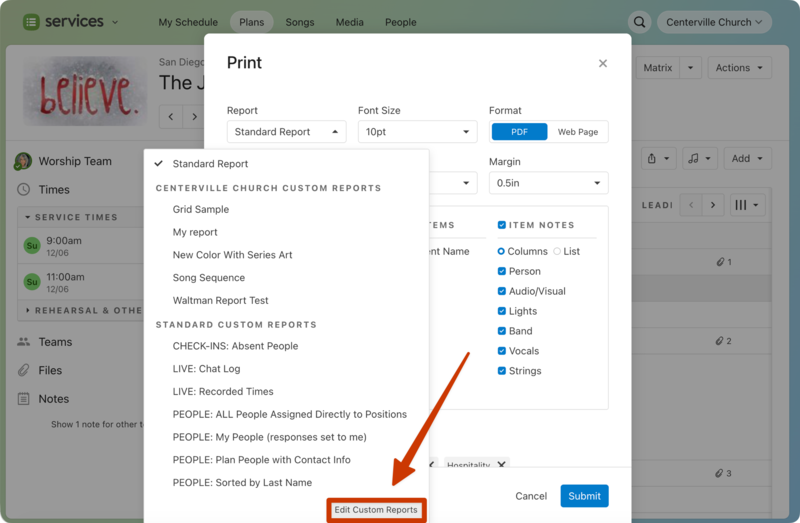This screenshot has width=800, height=523.
Task: Choose Standard Report in list
Action: point(286,164)
